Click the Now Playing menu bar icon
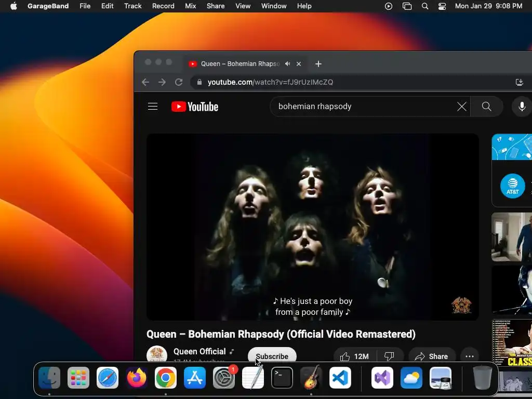This screenshot has height=399, width=532. click(x=389, y=6)
